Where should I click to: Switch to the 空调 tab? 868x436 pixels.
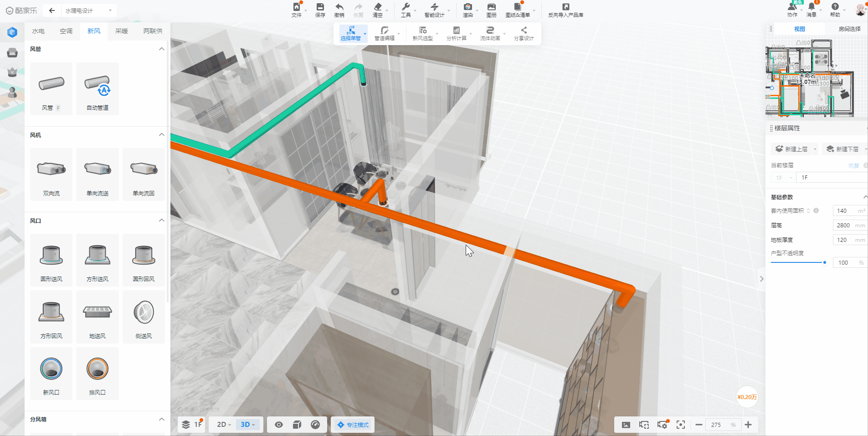pyautogui.click(x=66, y=31)
